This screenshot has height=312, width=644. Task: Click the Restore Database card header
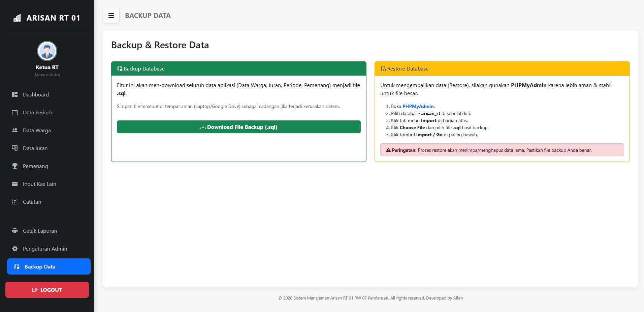[502, 68]
